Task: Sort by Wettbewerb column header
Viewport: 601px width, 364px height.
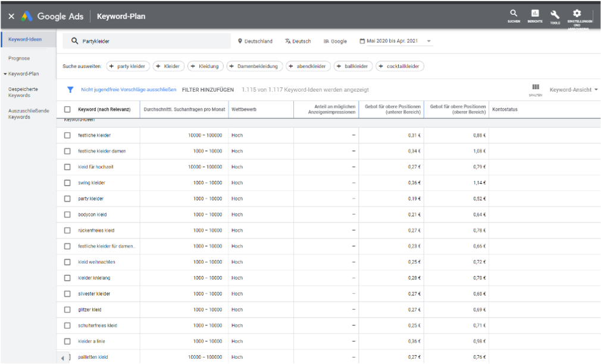Action: 244,109
